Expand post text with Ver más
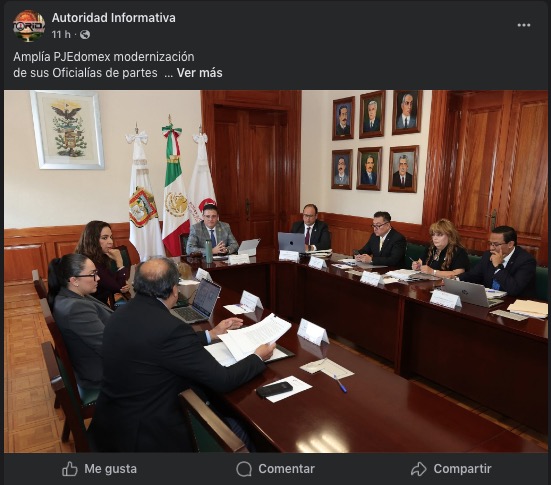This screenshot has height=485, width=551. tap(199, 73)
